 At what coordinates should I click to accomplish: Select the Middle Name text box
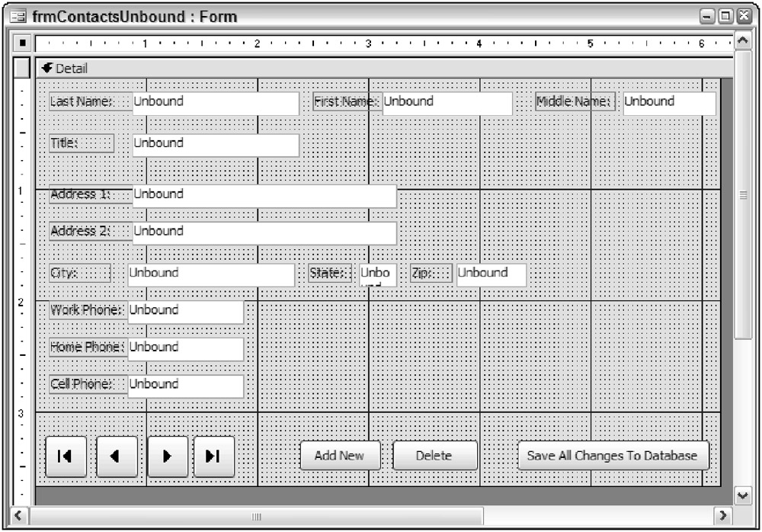[669, 103]
